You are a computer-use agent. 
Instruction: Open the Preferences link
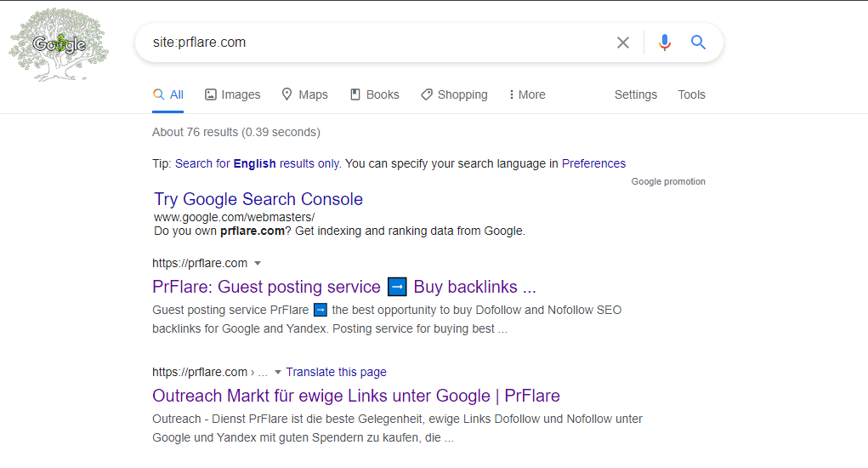point(593,164)
